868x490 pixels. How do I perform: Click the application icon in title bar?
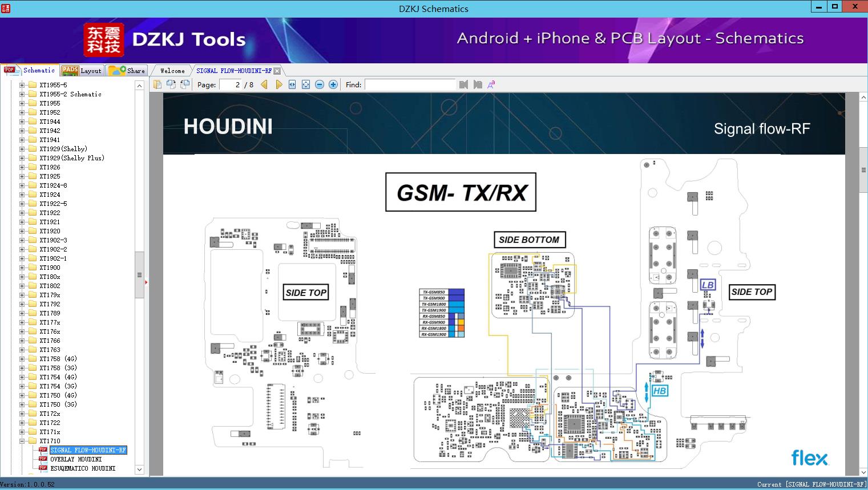click(5, 8)
